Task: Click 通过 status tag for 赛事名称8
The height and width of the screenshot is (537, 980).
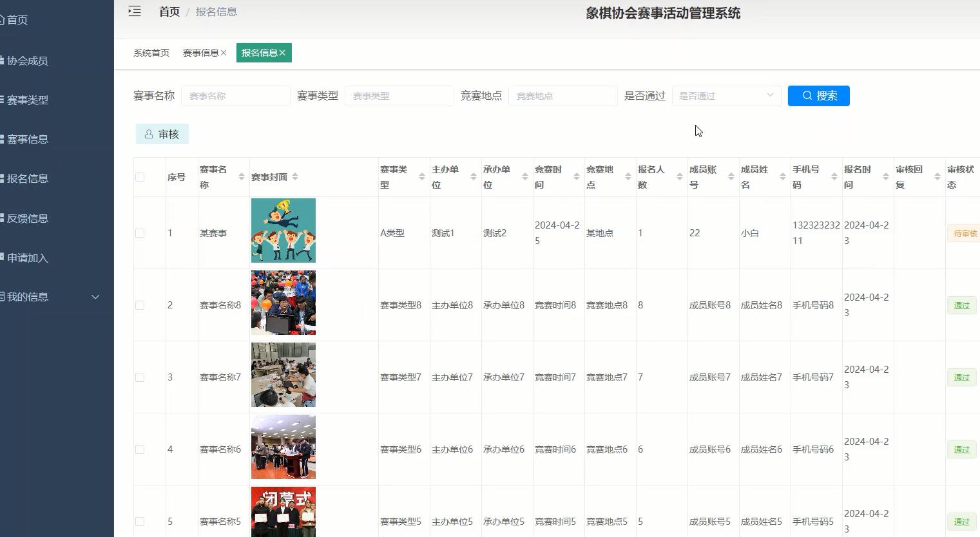Action: pyautogui.click(x=961, y=305)
